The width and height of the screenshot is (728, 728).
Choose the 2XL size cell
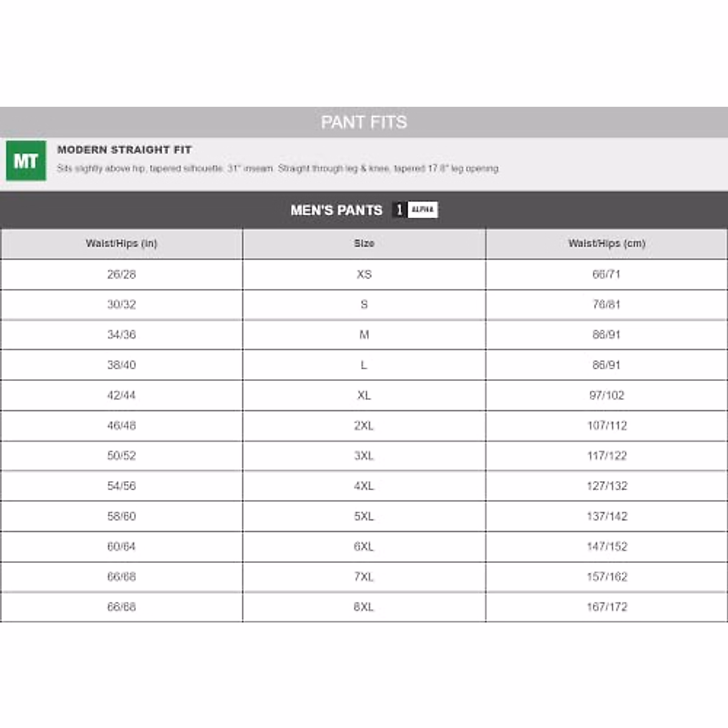364,426
